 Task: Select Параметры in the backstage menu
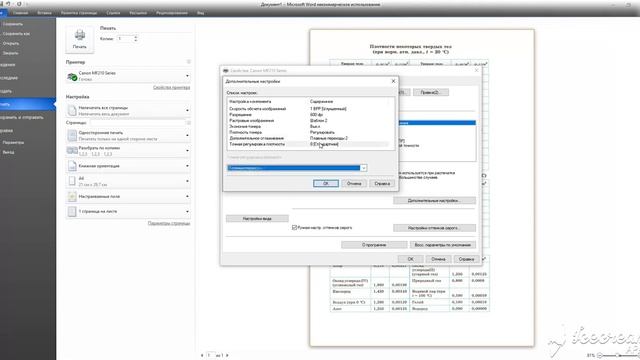(13, 142)
